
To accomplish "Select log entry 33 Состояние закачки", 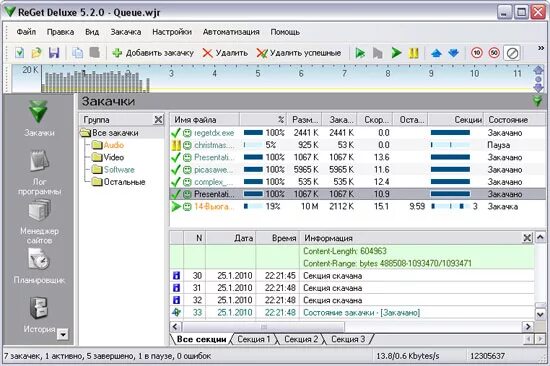I will point(352,312).
